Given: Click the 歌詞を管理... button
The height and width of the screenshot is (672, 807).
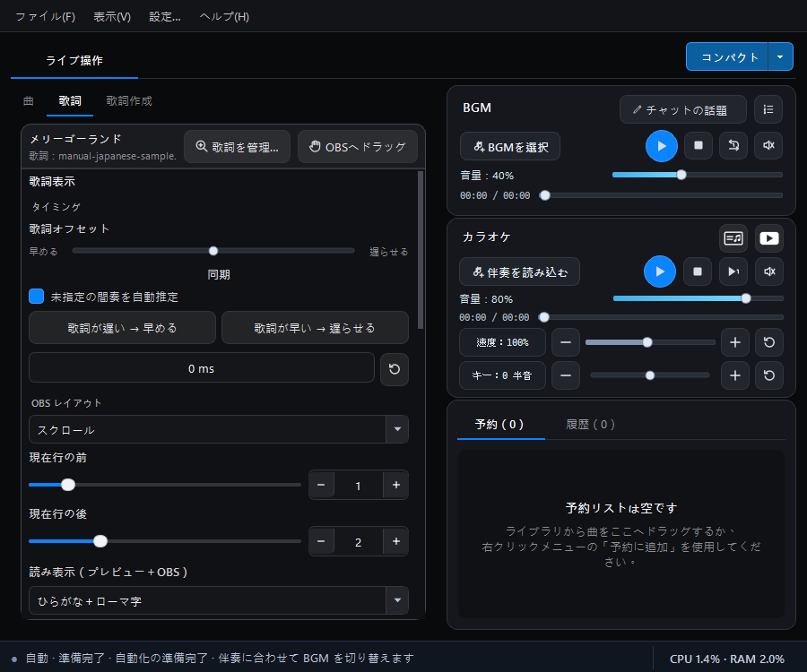Looking at the screenshot, I should click(238, 147).
